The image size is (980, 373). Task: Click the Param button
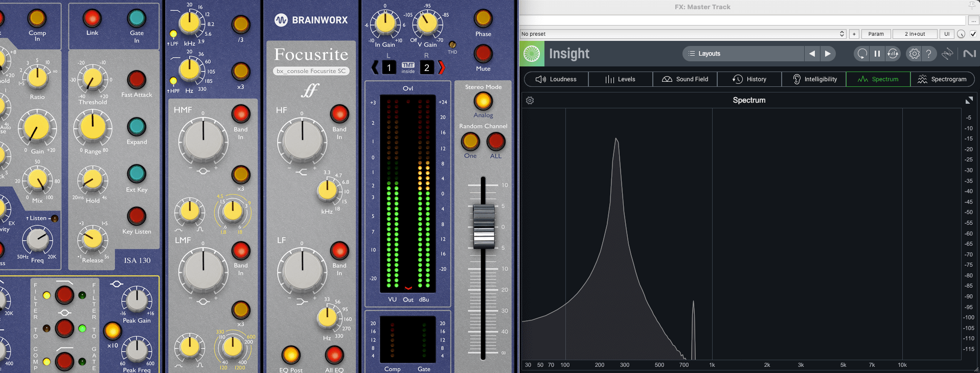click(876, 34)
